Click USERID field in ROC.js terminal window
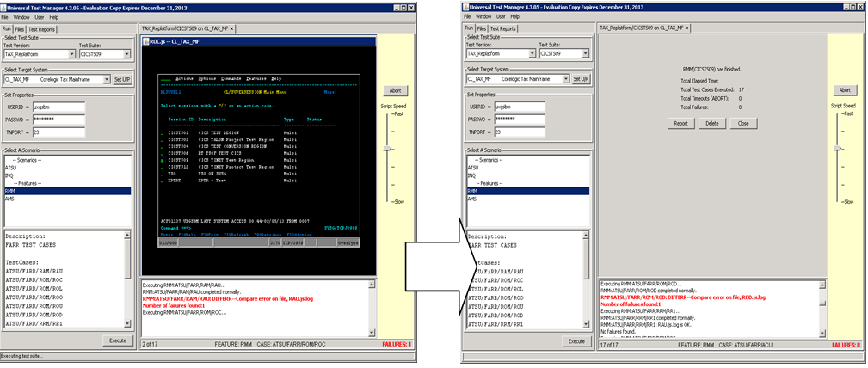868x368 pixels. click(58, 107)
